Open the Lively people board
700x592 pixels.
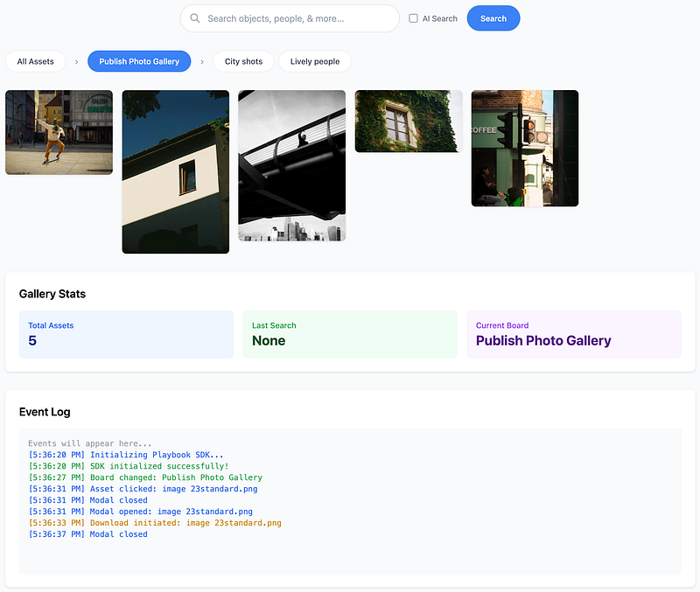315,61
